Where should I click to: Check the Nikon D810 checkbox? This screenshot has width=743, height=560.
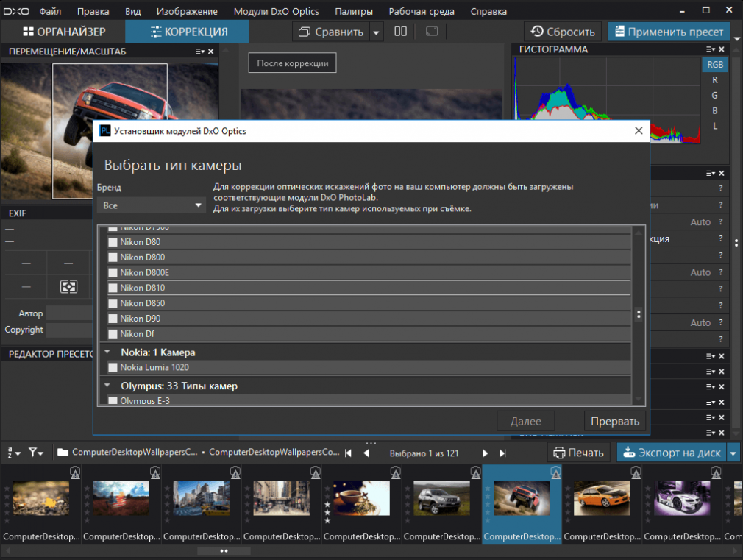point(113,288)
